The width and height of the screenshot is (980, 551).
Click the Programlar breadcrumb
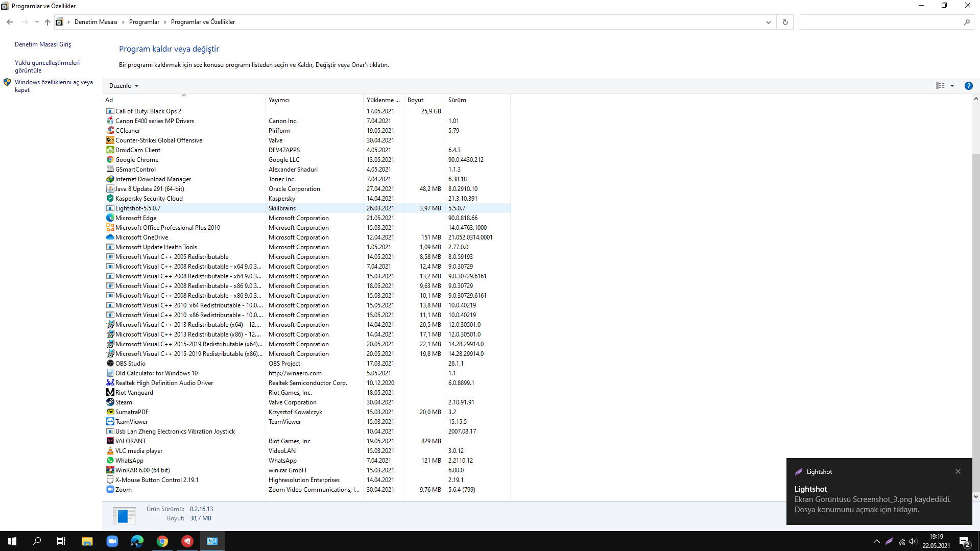[144, 22]
